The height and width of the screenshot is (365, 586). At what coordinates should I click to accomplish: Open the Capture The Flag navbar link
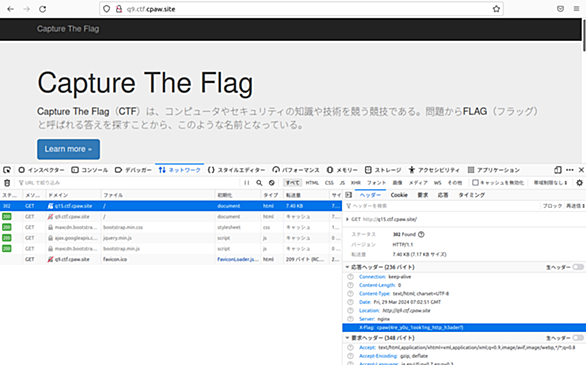pos(68,29)
